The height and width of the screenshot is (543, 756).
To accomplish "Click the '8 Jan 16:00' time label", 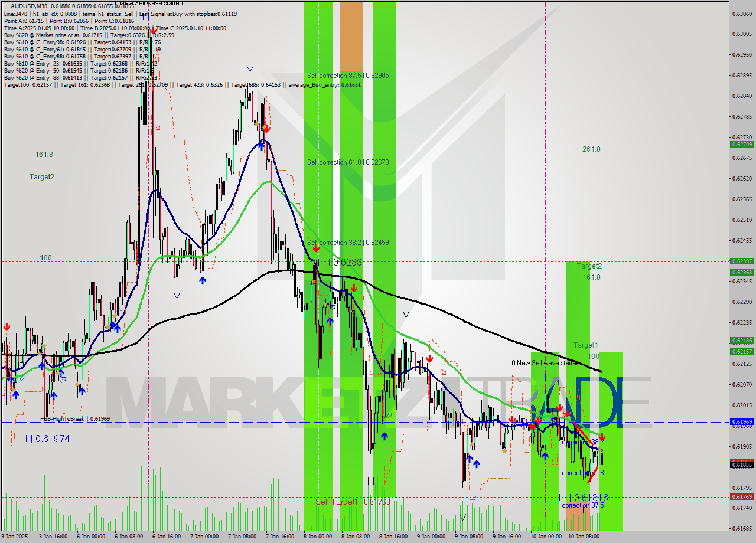I will (393, 537).
